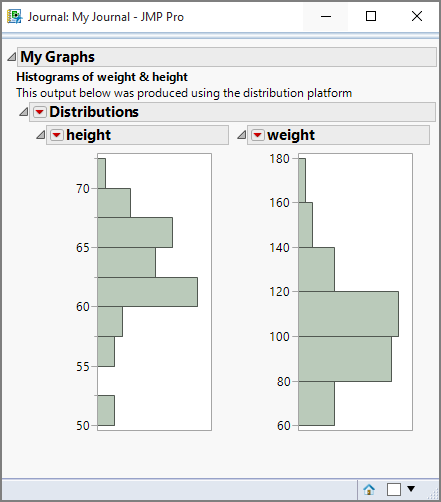The image size is (441, 502).
Task: Select the tallest height bar above 60
Action: click(147, 292)
